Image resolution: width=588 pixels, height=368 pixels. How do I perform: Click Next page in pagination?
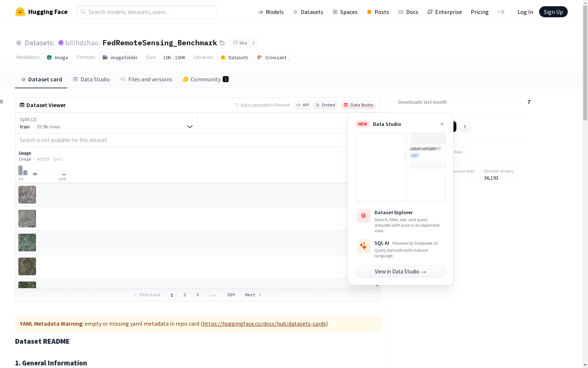253,295
